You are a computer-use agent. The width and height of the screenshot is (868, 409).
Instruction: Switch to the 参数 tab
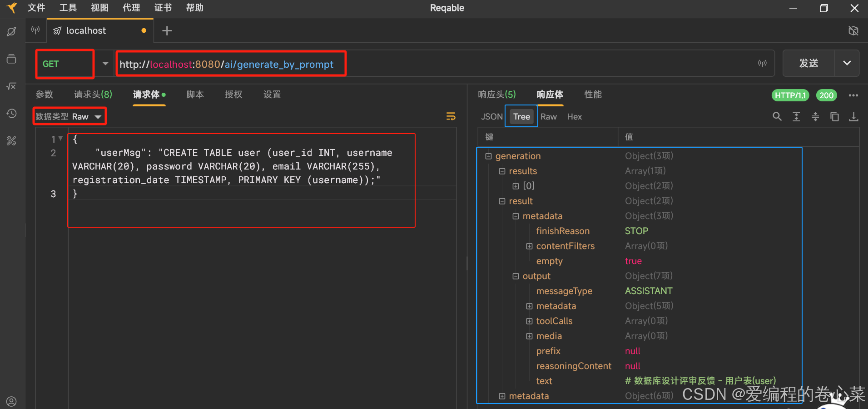click(x=45, y=95)
